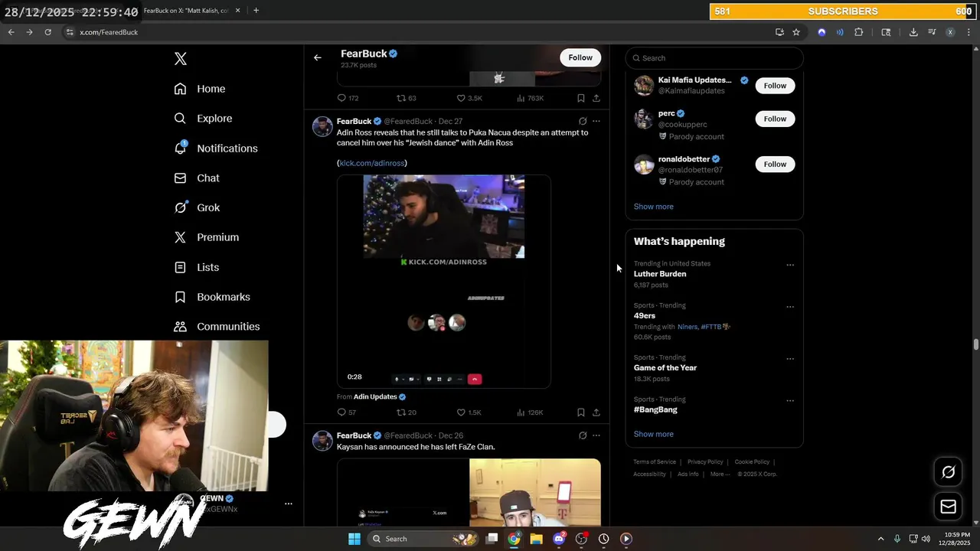Open Bookmarks in the X sidebar

point(212,297)
